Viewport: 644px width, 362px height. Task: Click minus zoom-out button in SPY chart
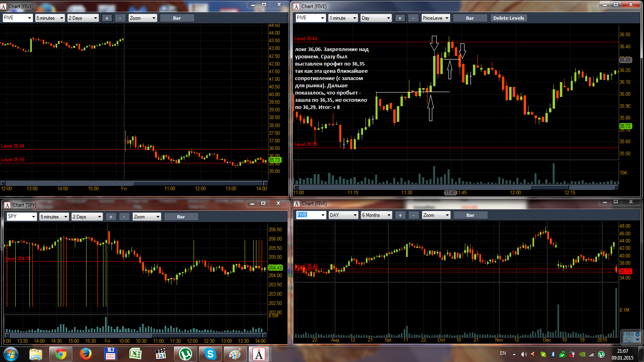[x=124, y=217]
